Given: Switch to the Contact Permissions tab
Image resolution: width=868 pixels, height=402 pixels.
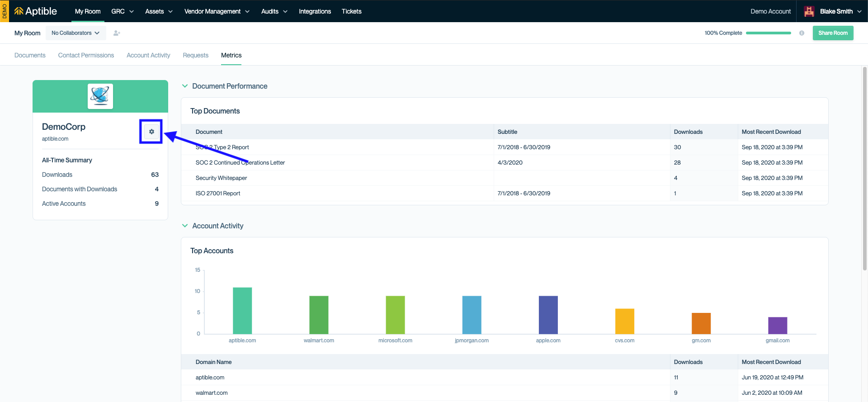Looking at the screenshot, I should tap(86, 55).
